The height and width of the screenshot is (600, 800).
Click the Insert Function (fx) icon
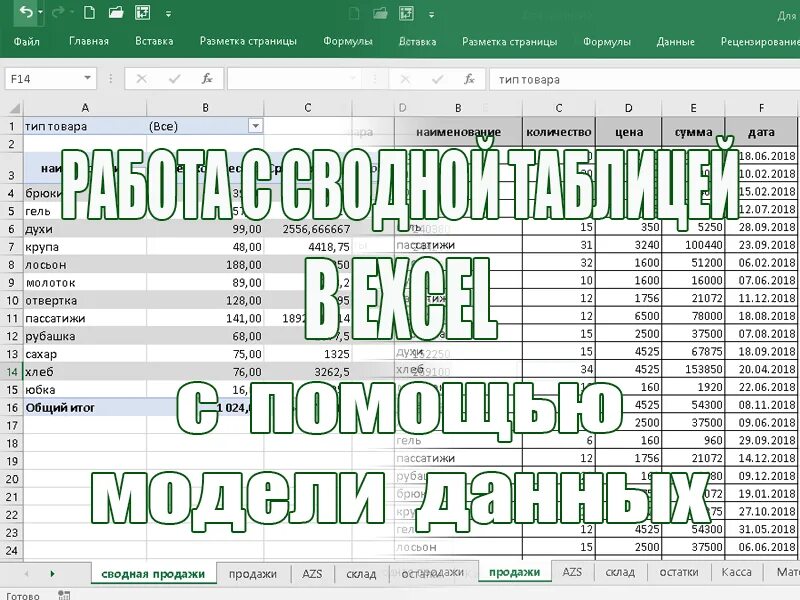(x=207, y=78)
